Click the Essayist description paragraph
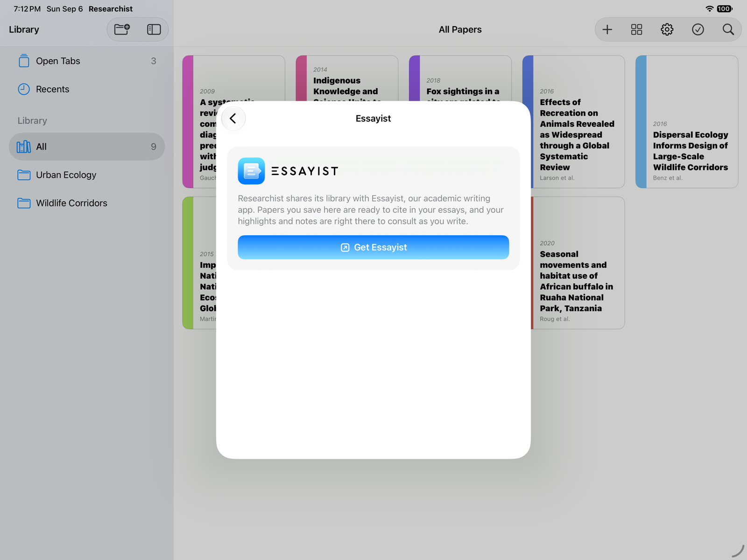 click(x=372, y=210)
